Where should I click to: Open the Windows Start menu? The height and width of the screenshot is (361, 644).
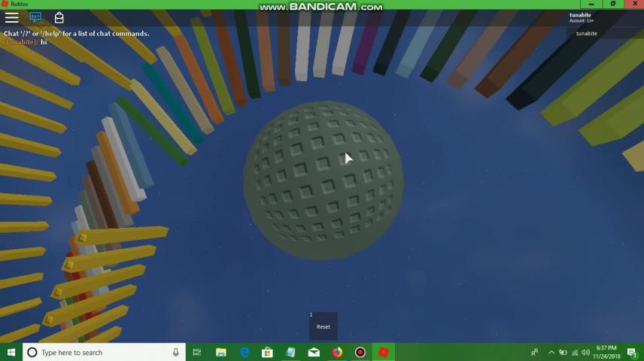(x=11, y=353)
